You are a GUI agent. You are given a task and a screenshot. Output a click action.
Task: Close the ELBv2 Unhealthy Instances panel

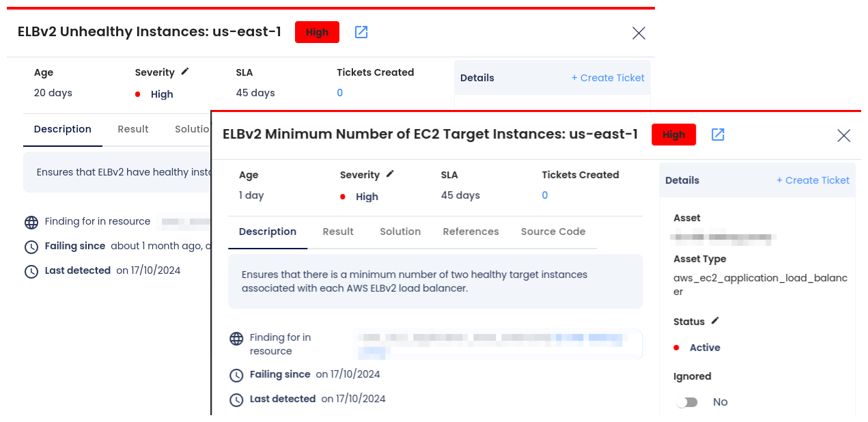[x=639, y=33]
